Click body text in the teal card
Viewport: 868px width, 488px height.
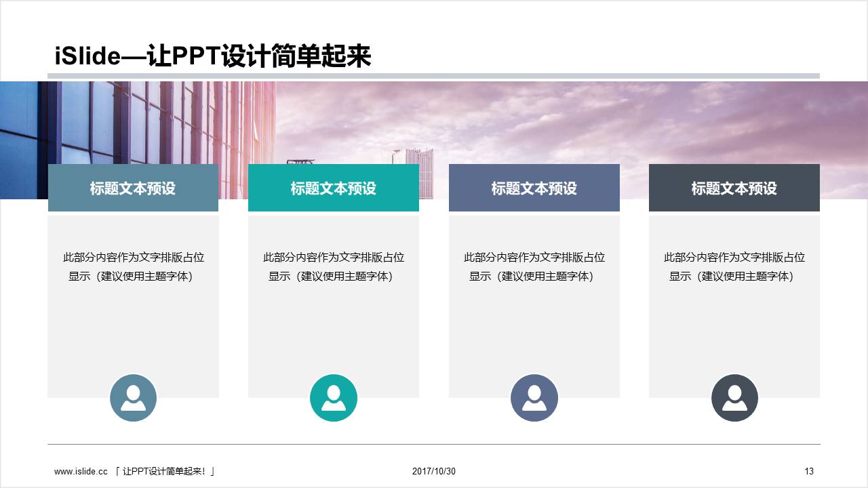coord(334,267)
